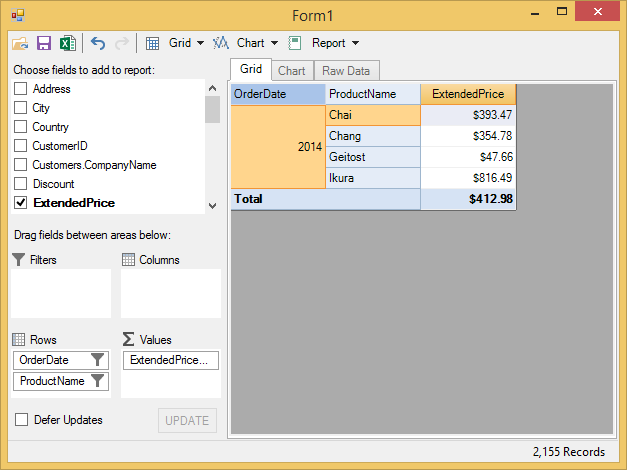Uncheck the ExtendedPrice field checkbox
The image size is (627, 470).
20,203
